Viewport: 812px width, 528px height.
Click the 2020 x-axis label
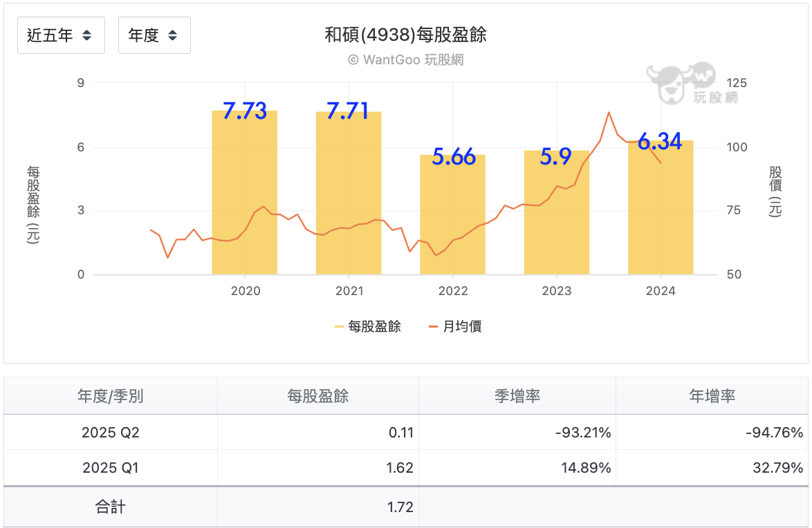click(246, 291)
